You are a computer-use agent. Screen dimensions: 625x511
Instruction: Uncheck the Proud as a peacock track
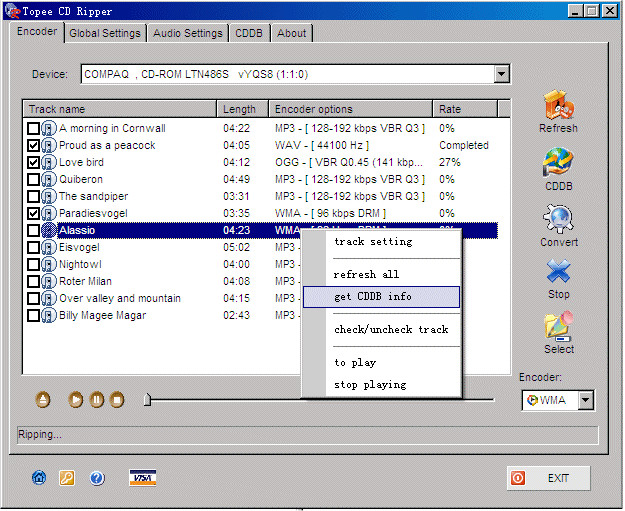point(33,145)
